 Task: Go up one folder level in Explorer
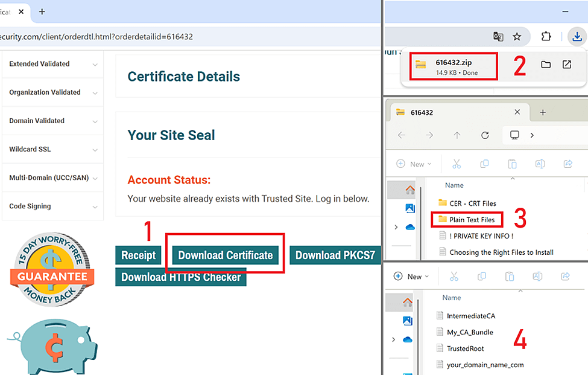[457, 135]
